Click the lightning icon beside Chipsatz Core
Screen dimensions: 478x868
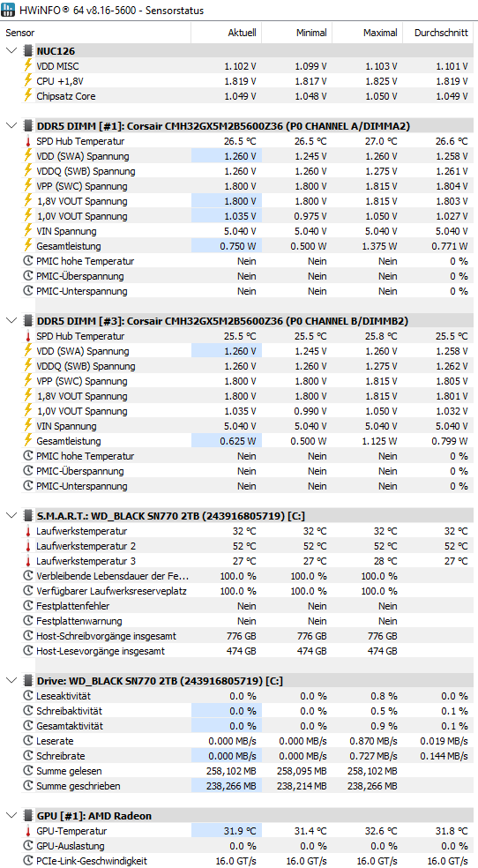click(x=27, y=96)
